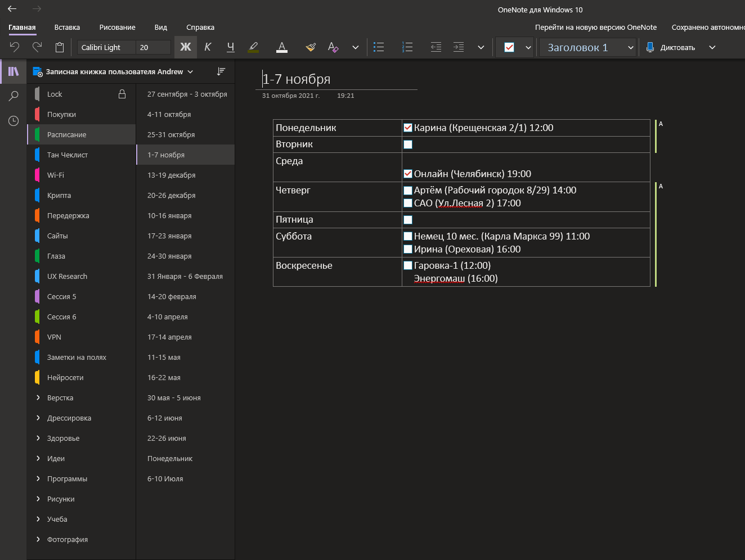Image resolution: width=745 pixels, height=560 pixels.
Task: Check the Вторник empty checkbox
Action: (408, 144)
